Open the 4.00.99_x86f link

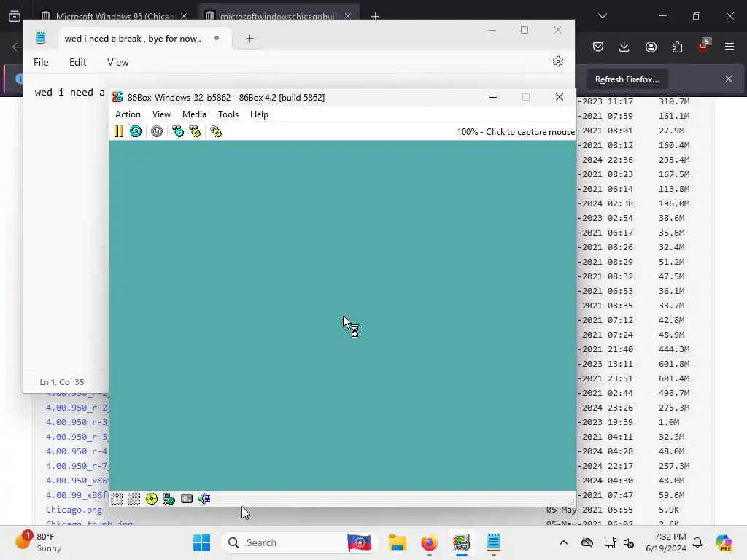click(77, 495)
